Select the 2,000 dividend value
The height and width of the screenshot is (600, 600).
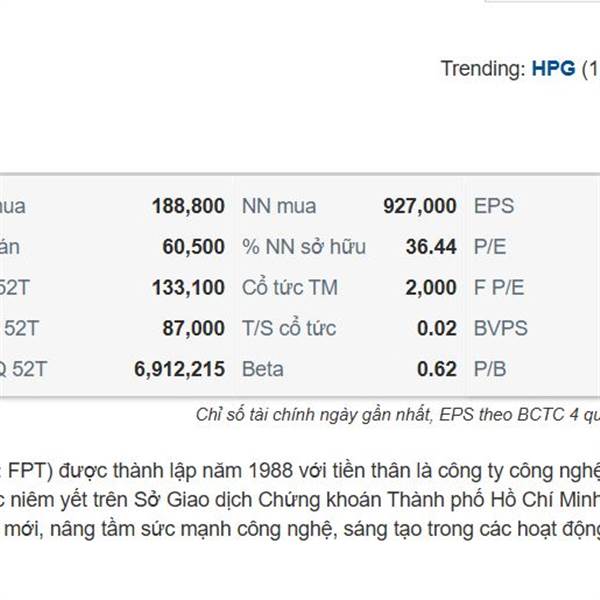point(431,288)
